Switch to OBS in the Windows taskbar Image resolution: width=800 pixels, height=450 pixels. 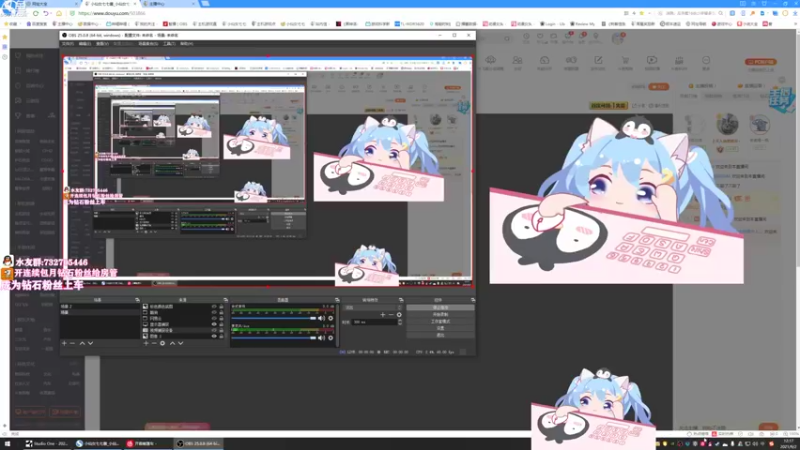[x=198, y=444]
